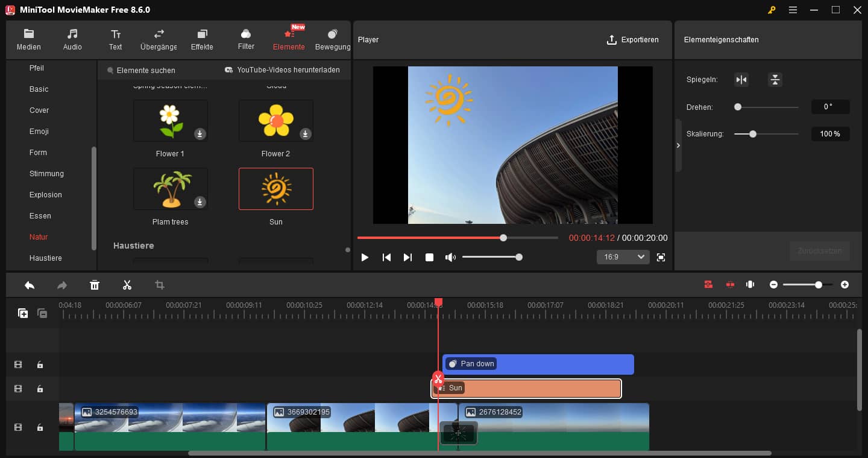Click the undo arrow in timeline toolbar
Screen dimensions: 868x458
point(30,285)
